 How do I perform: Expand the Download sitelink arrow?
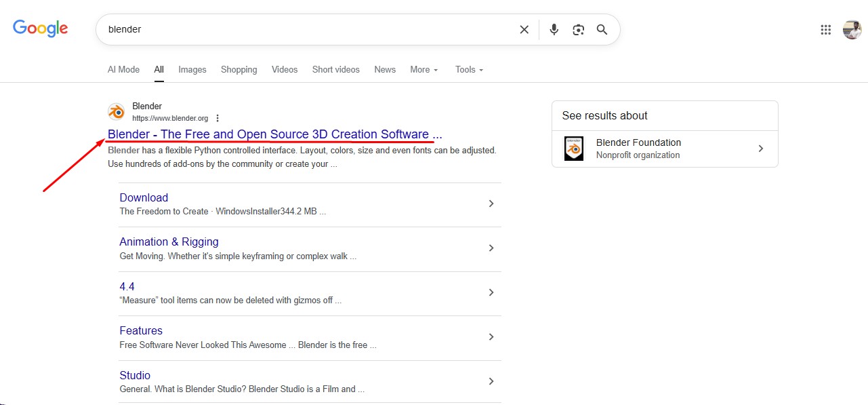coord(491,204)
